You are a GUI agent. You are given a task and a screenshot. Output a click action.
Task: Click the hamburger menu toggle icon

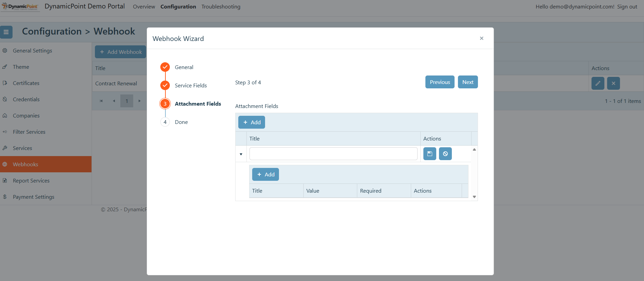(x=6, y=32)
